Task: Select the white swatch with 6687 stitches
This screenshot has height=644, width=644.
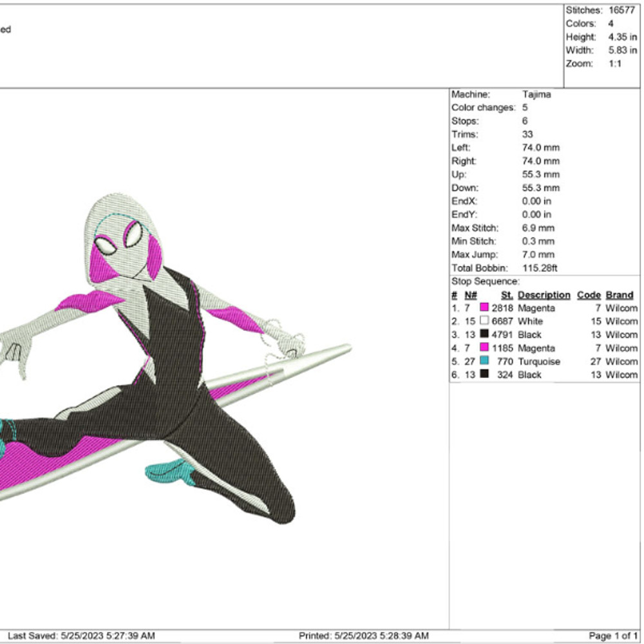Action: [x=484, y=321]
